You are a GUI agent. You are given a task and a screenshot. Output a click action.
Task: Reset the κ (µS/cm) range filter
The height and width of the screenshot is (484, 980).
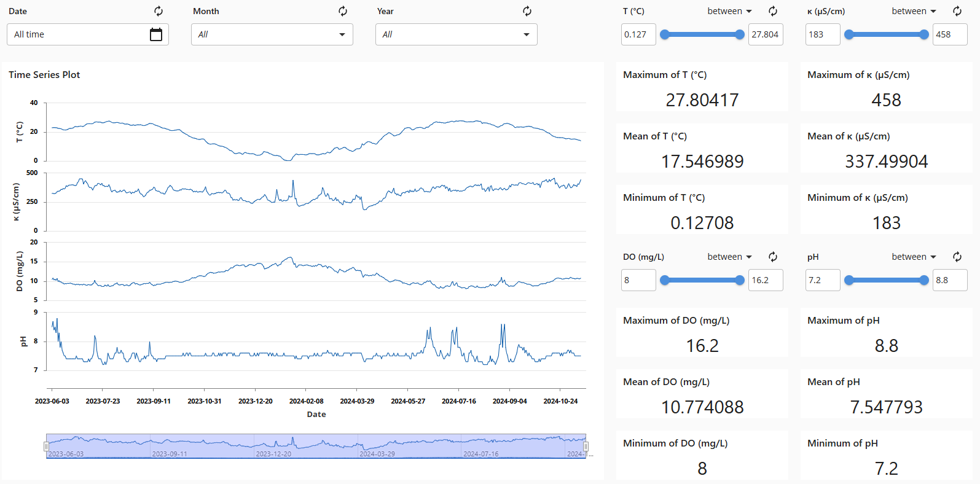(957, 11)
